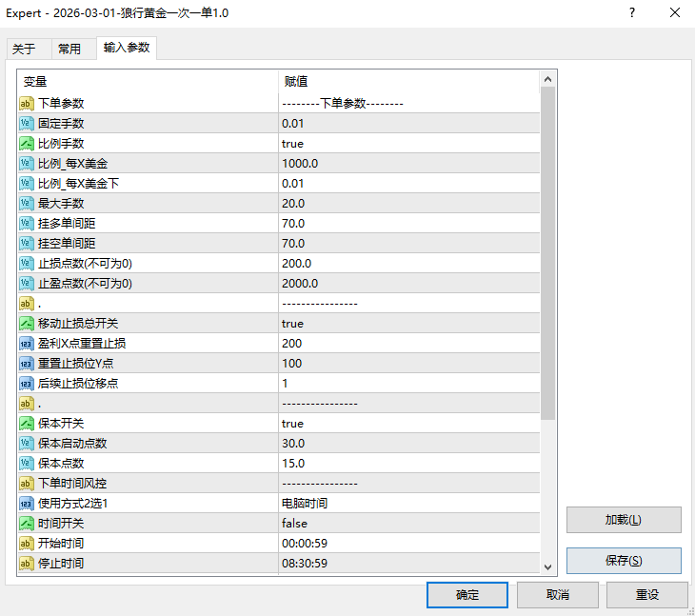Click the 变量 column header
This screenshot has height=616, width=695.
(148, 82)
